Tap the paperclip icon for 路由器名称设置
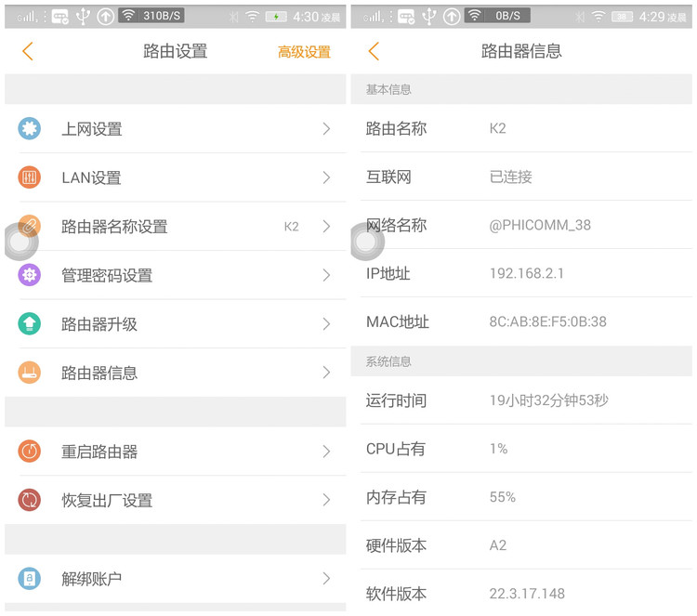 click(x=30, y=226)
